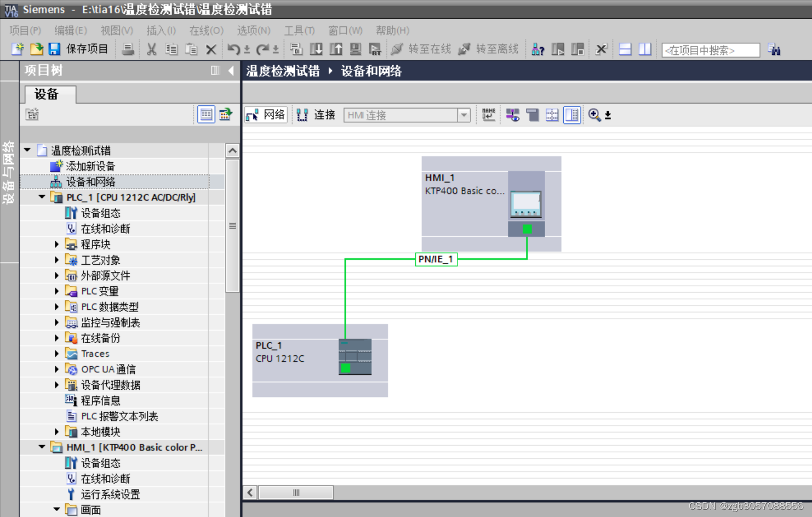Click the highlight IO system icon
Image resolution: width=812 pixels, height=517 pixels.
[x=513, y=115]
